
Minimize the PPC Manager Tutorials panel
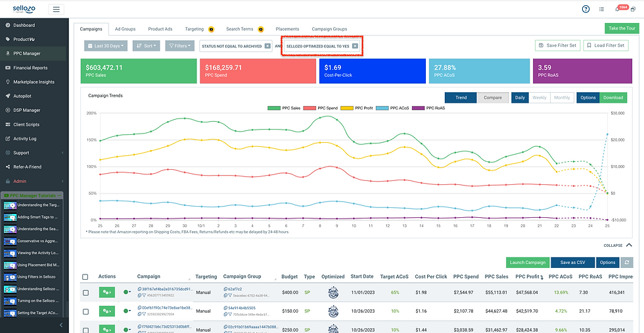[59, 195]
